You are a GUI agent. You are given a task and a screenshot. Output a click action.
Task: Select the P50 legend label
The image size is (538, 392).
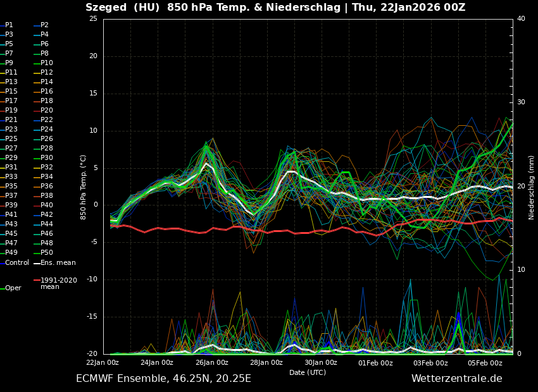click(47, 253)
